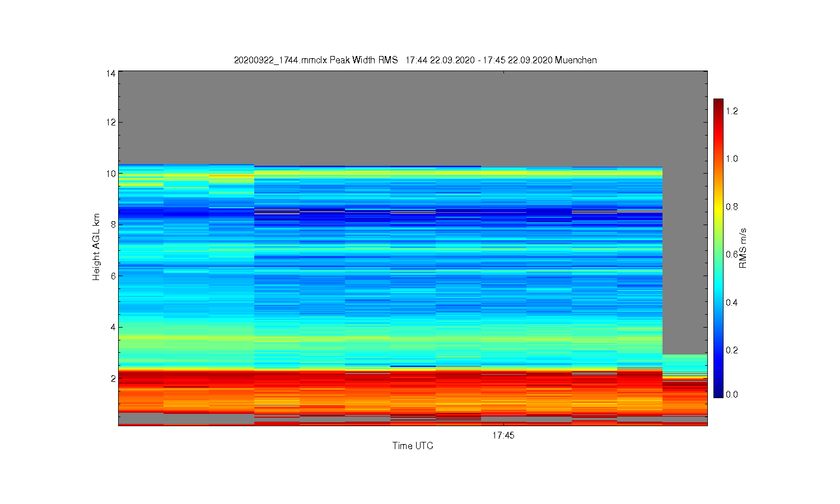
Task: Click the height axis tick label 10
Action: point(110,174)
